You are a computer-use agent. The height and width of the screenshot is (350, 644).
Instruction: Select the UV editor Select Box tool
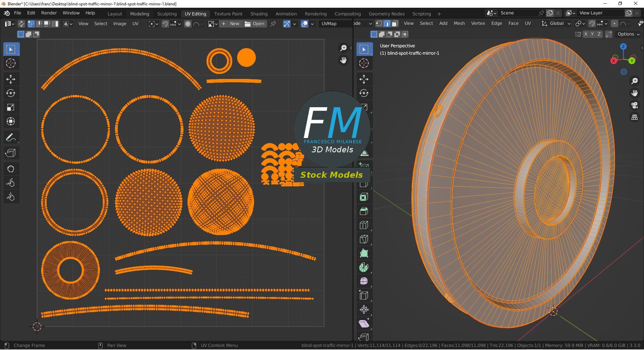pos(11,49)
